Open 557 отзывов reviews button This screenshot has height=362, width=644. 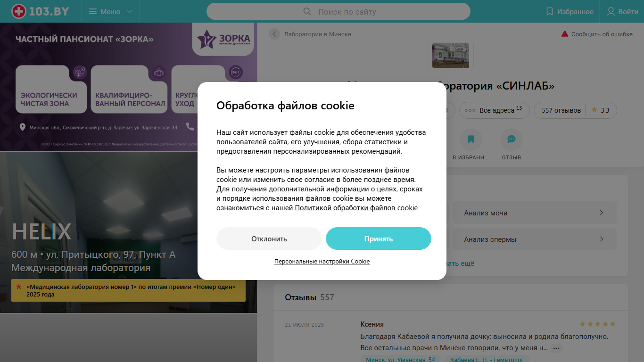coord(561,110)
